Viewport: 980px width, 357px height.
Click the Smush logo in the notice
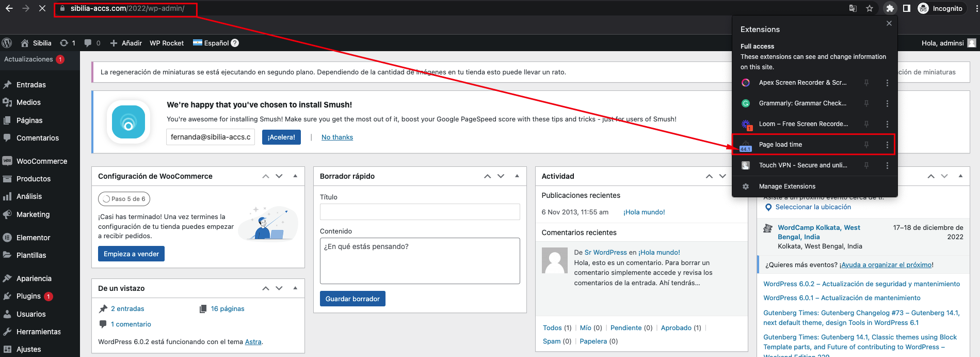click(128, 122)
